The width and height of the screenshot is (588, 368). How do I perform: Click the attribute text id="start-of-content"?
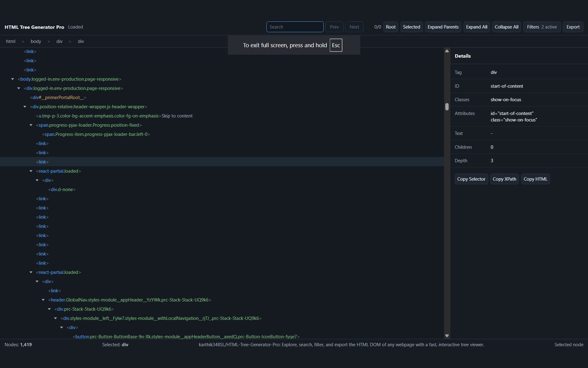click(512, 113)
